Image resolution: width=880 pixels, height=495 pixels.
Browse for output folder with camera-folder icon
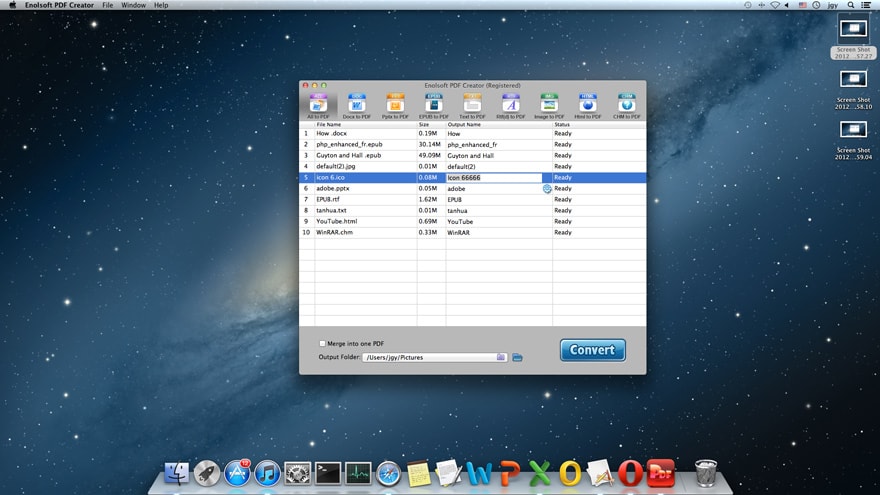pyautogui.click(x=501, y=357)
